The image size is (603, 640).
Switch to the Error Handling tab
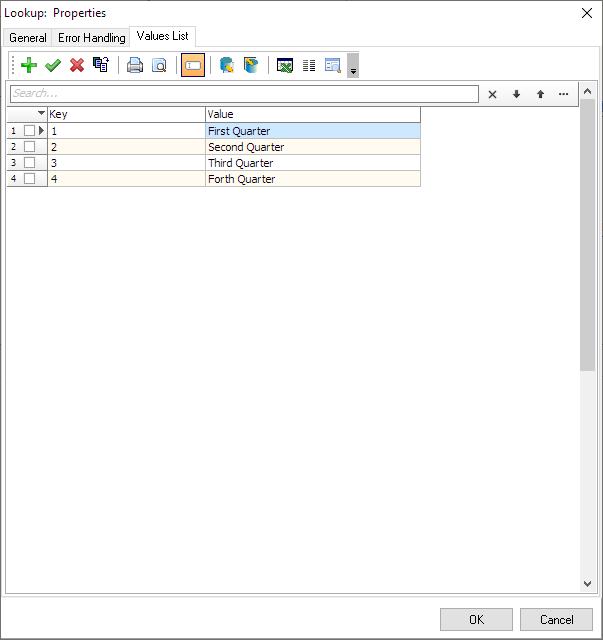click(x=91, y=38)
